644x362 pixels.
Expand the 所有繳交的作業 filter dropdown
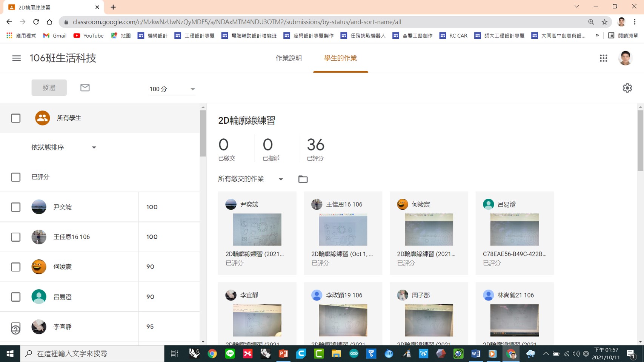pos(251,179)
